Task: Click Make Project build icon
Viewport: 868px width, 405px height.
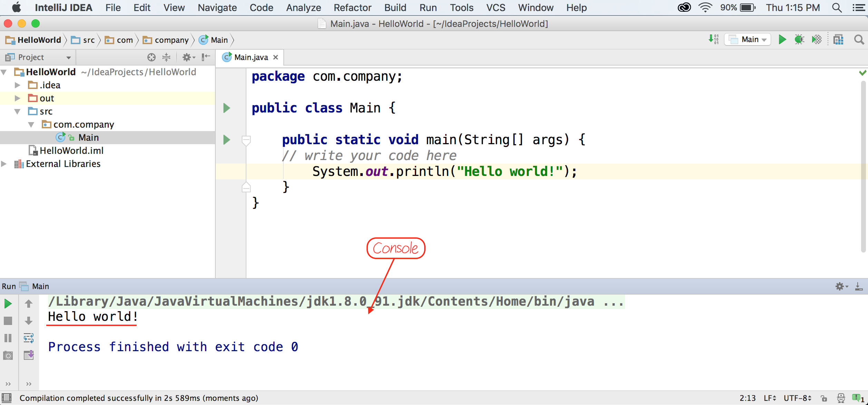Action: [713, 40]
